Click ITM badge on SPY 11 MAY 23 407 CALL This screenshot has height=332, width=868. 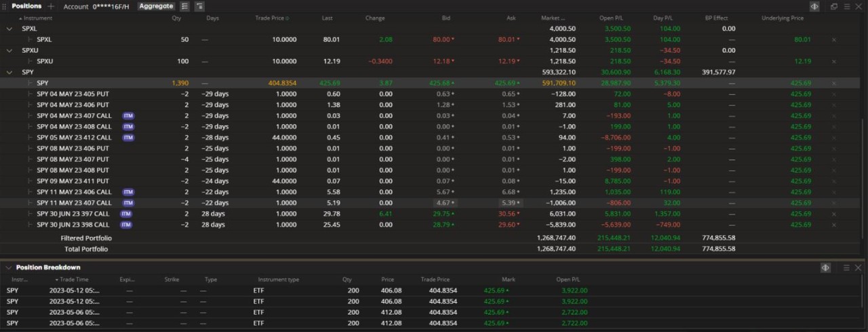point(128,203)
